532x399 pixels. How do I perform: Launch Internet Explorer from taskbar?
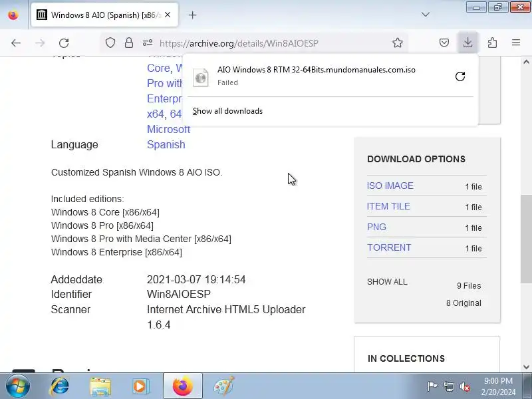tap(59, 386)
